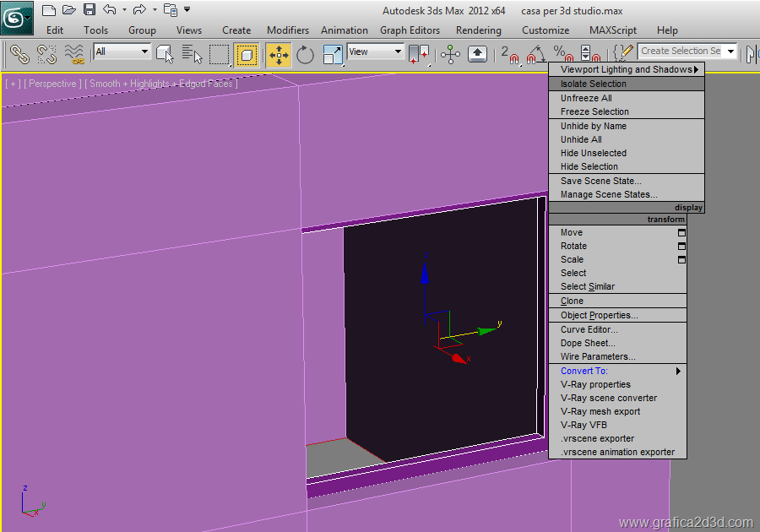This screenshot has width=760, height=532.
Task: Toggle Window/Crossing selection mode
Action: pos(247,55)
